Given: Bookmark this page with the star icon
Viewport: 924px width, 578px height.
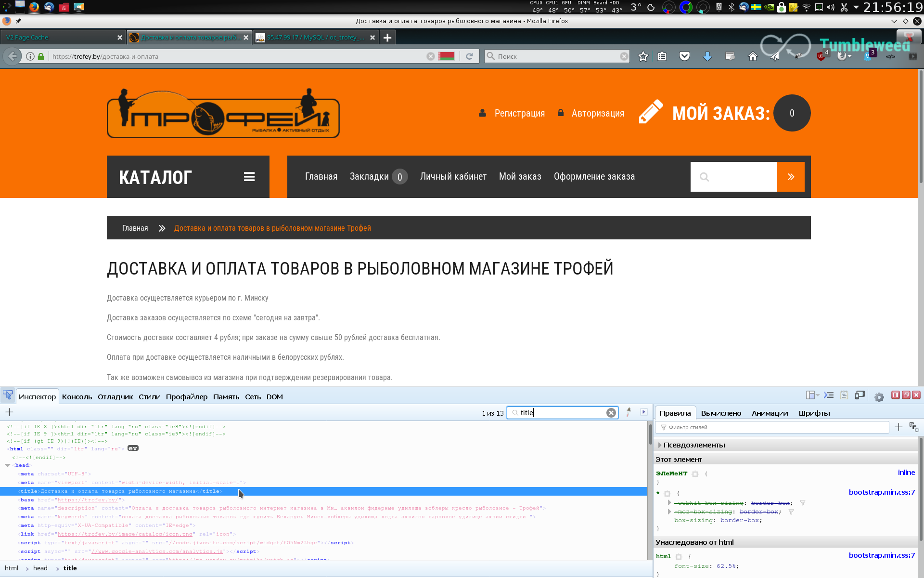Looking at the screenshot, I should click(643, 56).
